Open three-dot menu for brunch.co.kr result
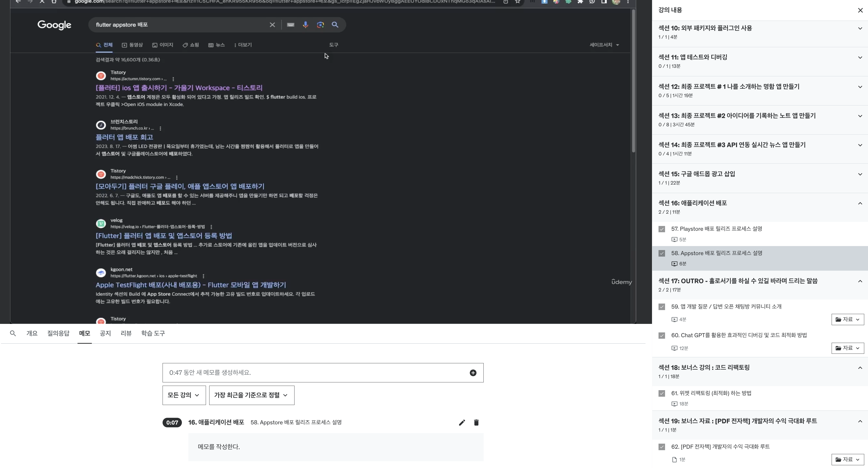Screen dimensions: 868x468 coord(160,129)
